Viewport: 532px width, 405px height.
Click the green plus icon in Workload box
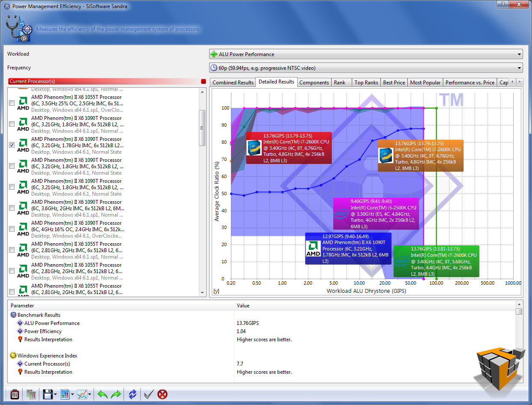214,54
